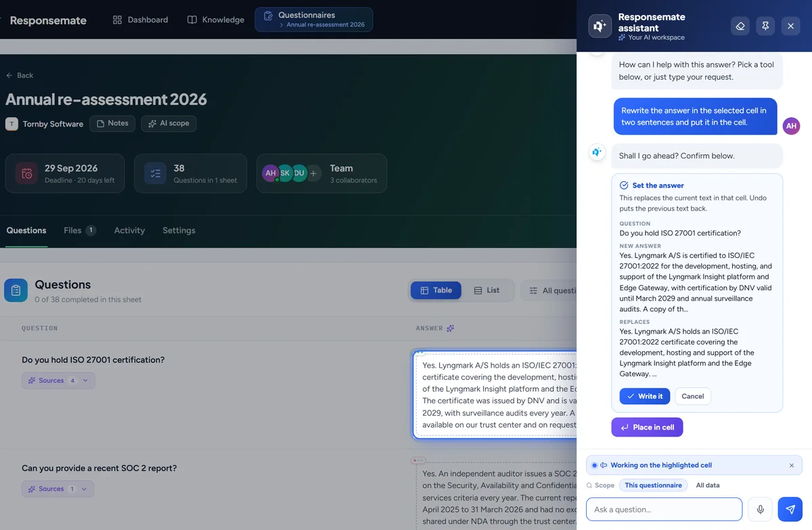This screenshot has height=530, width=812.
Task: Cancel the Set the answer confirmation
Action: pyautogui.click(x=692, y=396)
